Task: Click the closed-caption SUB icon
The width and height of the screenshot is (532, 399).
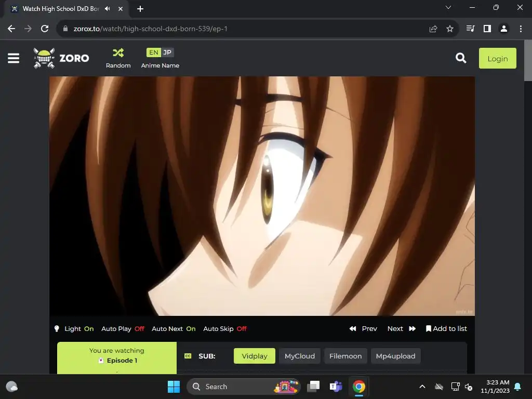Action: pyautogui.click(x=188, y=356)
